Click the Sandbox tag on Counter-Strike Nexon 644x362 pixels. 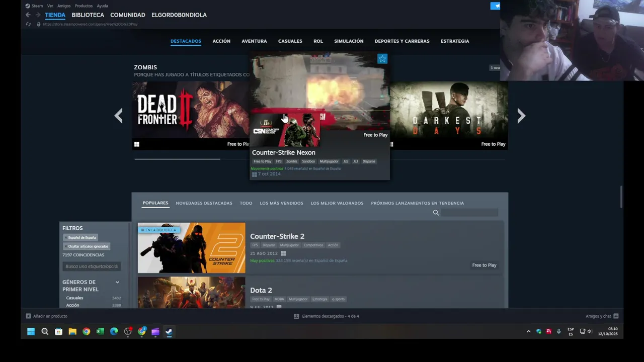coord(308,161)
